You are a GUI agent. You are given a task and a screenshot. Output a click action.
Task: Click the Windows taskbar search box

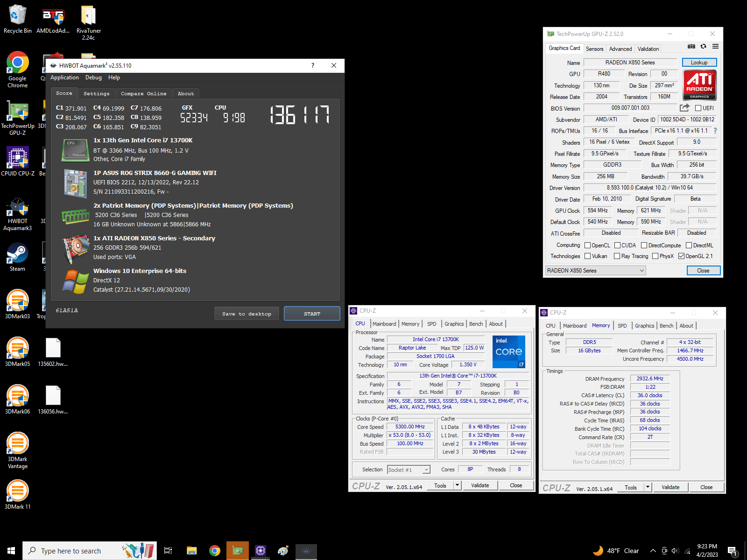point(90,551)
